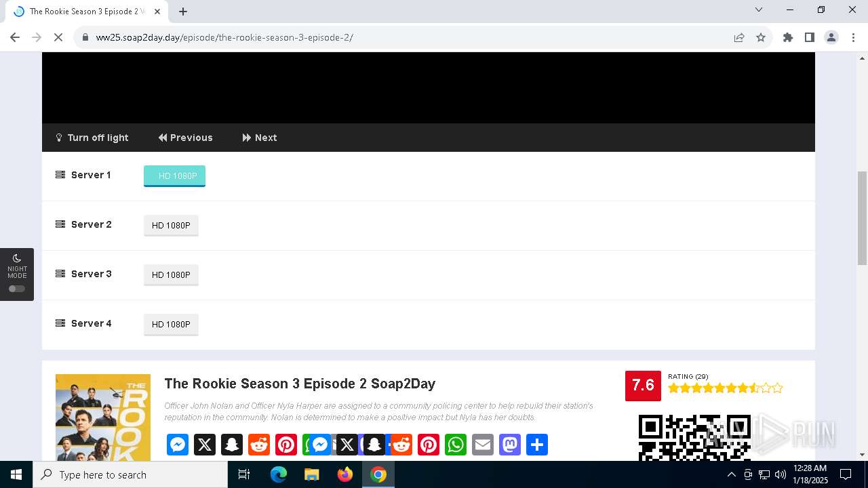Click the browser forward arrow
Viewport: 868px width, 488px height.
[x=37, y=37]
